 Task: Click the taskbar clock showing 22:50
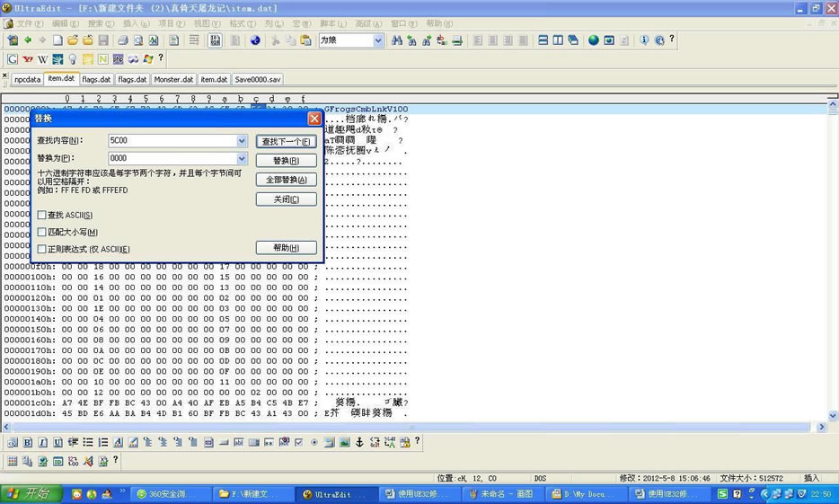coord(821,494)
